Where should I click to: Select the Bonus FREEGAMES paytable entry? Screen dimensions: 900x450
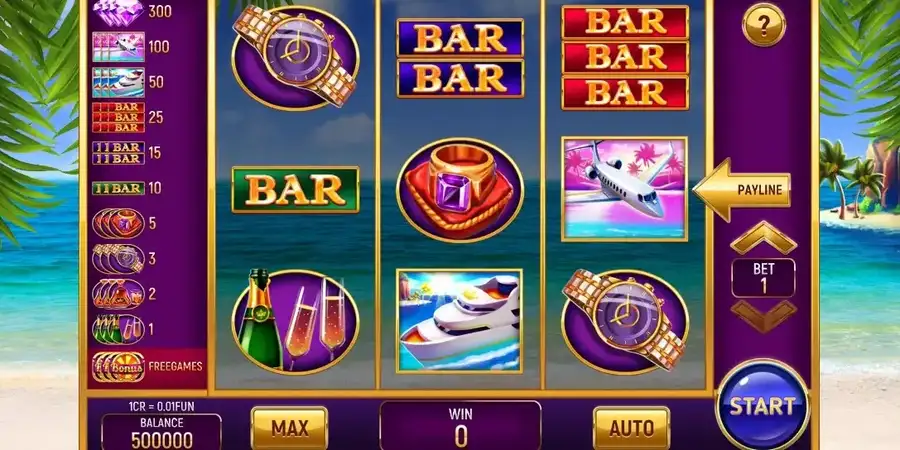pos(148,366)
